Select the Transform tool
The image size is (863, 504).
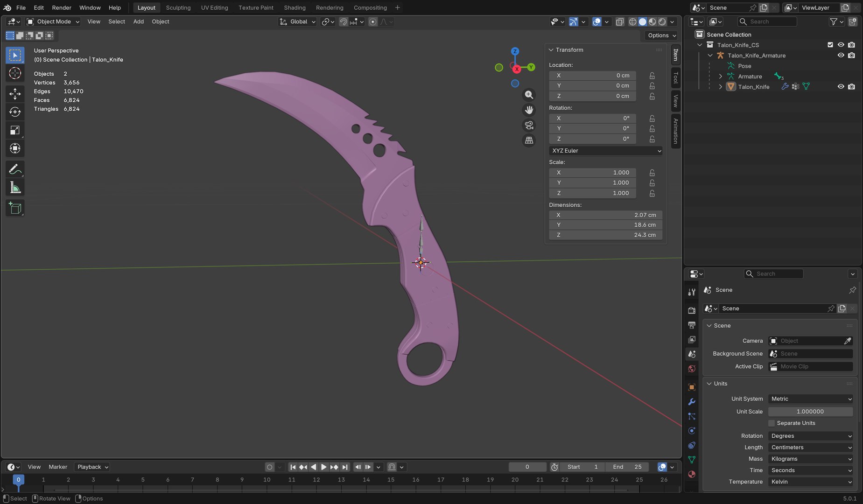(x=15, y=148)
